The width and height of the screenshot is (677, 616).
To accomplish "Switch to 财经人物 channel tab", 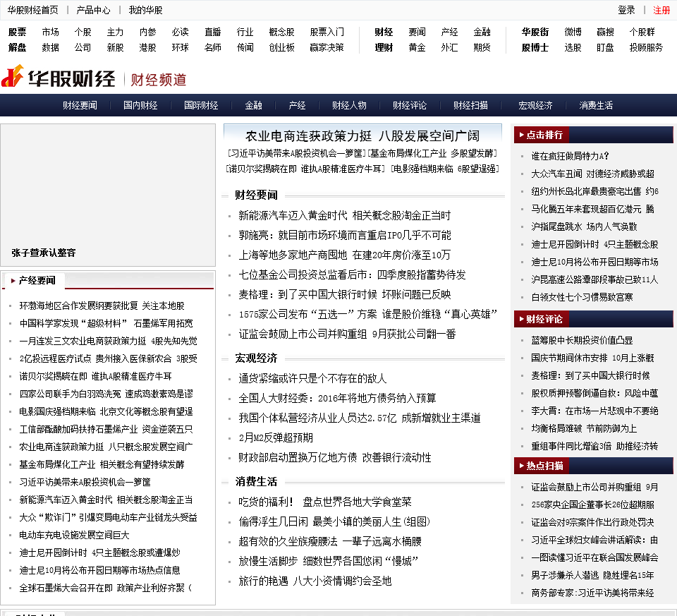I will [349, 105].
